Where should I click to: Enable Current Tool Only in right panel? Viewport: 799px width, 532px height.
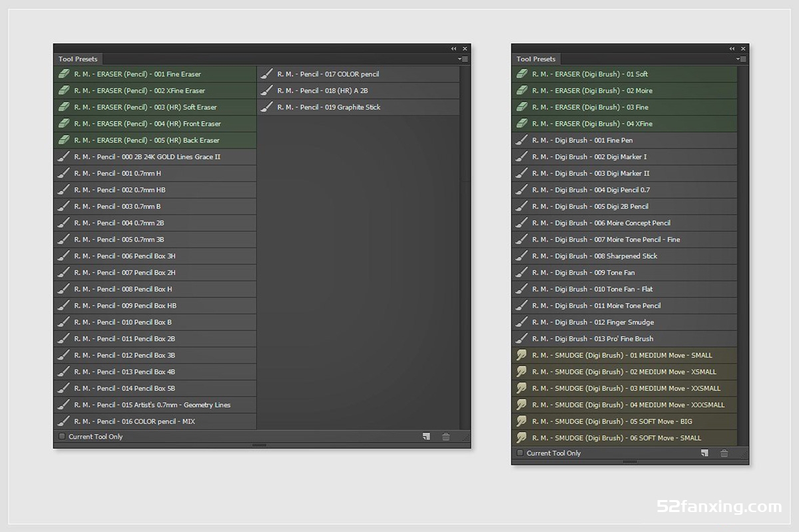click(520, 453)
